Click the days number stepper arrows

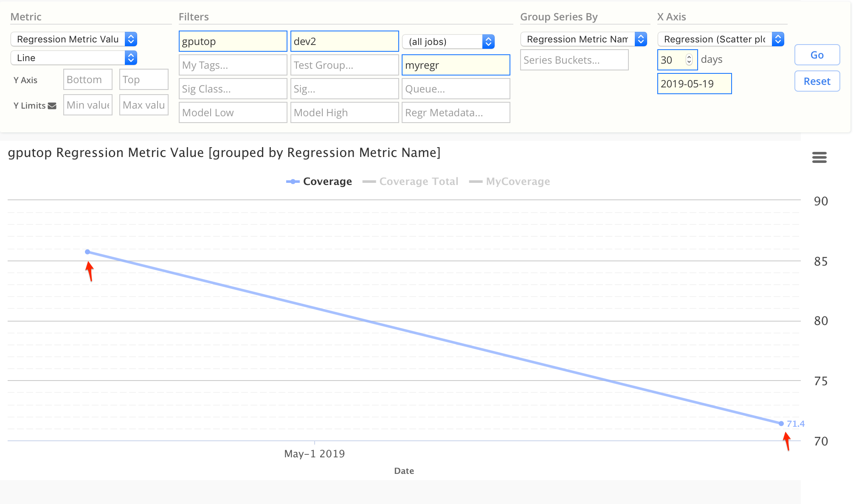[689, 60]
